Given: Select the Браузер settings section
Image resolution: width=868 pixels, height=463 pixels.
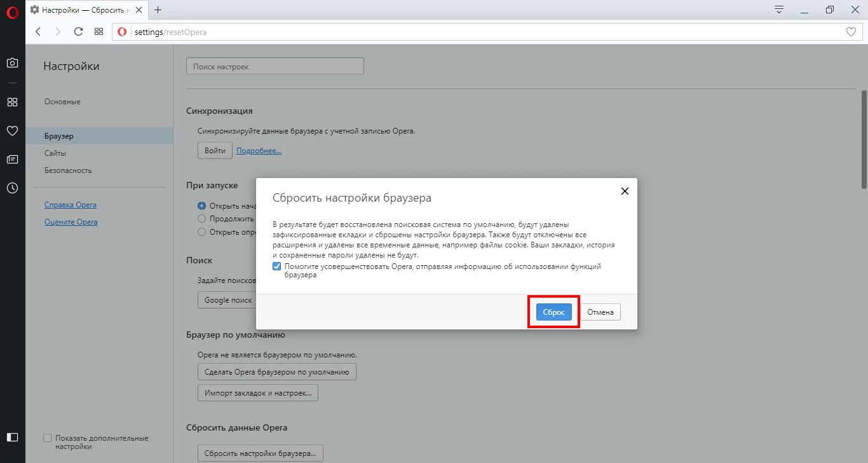Looking at the screenshot, I should pyautogui.click(x=99, y=136).
